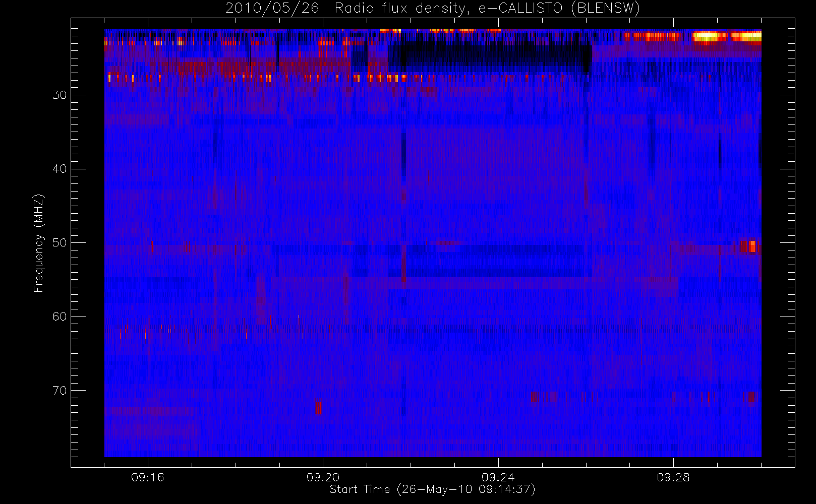Click the 'Start Time (26-May-10 09:14:37)' axis label

(432, 489)
